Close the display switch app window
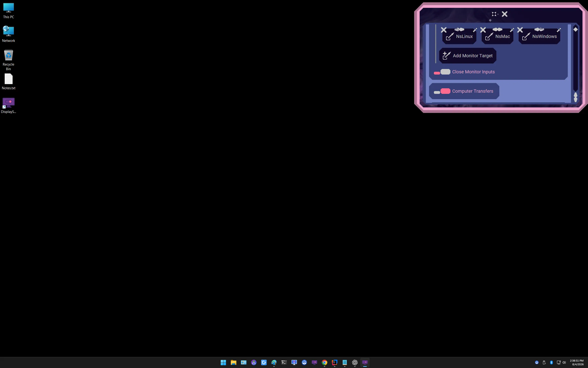This screenshot has height=368, width=588. tap(505, 14)
